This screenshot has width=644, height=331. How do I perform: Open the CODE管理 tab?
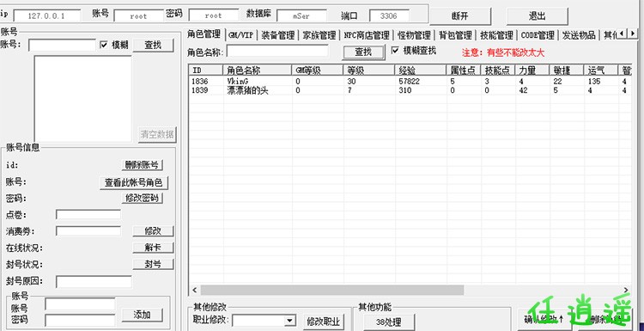click(538, 35)
